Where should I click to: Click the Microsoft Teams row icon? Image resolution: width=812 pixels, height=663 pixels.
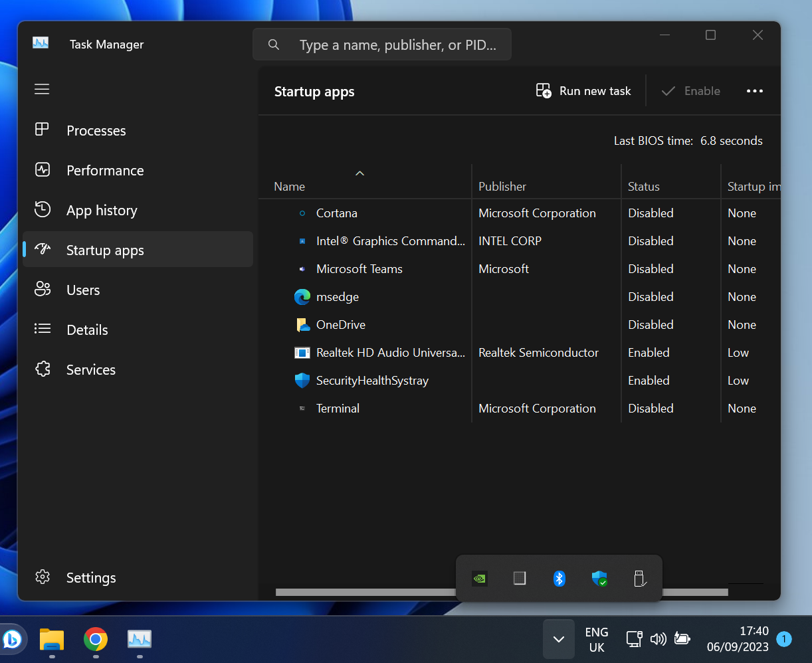[302, 269]
